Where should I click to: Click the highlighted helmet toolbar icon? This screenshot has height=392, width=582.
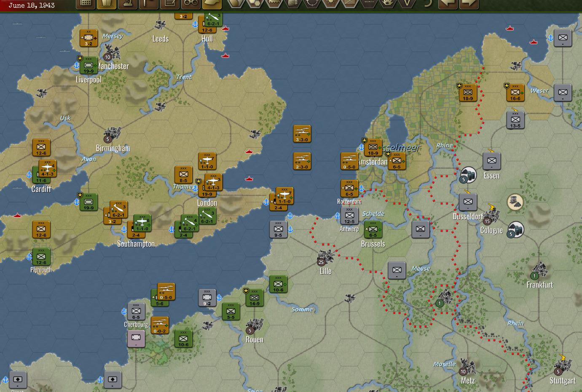click(212, 4)
